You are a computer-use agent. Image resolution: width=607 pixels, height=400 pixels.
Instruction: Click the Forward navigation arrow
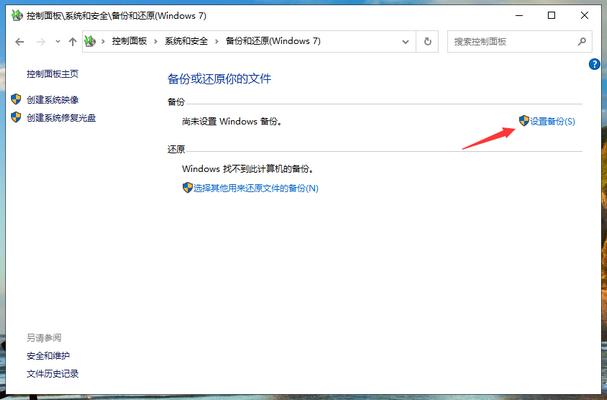coord(40,42)
